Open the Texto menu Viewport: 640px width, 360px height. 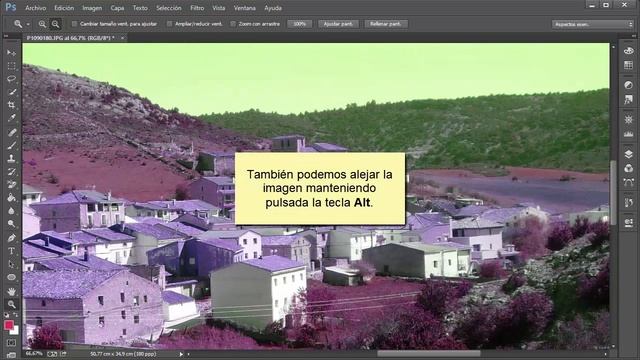click(x=140, y=8)
